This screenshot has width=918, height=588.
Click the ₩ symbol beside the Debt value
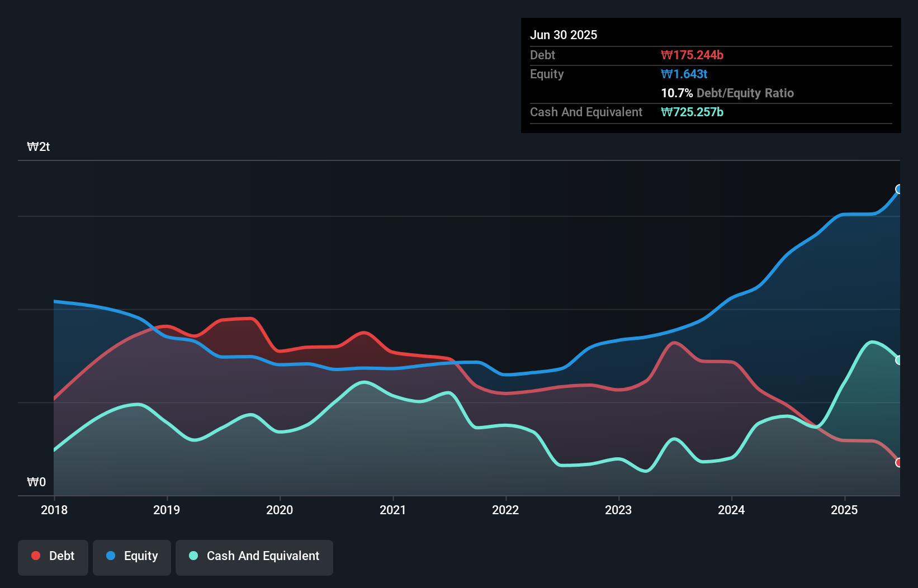coord(665,55)
